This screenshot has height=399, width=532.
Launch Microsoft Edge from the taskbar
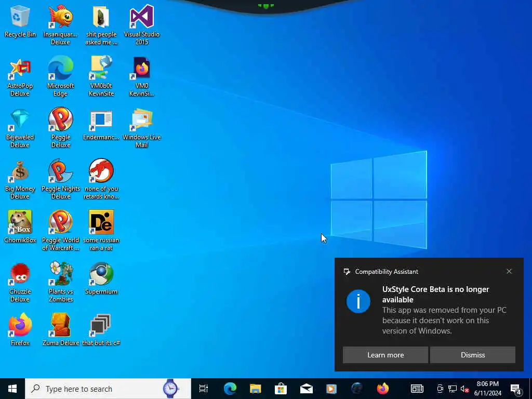[230, 389]
